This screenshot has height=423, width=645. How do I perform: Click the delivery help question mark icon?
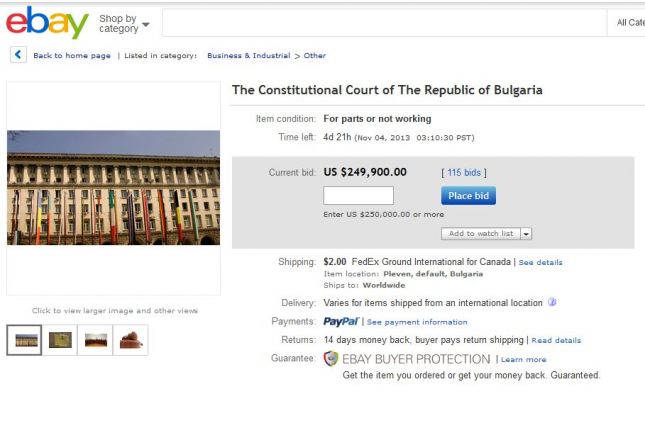(552, 302)
